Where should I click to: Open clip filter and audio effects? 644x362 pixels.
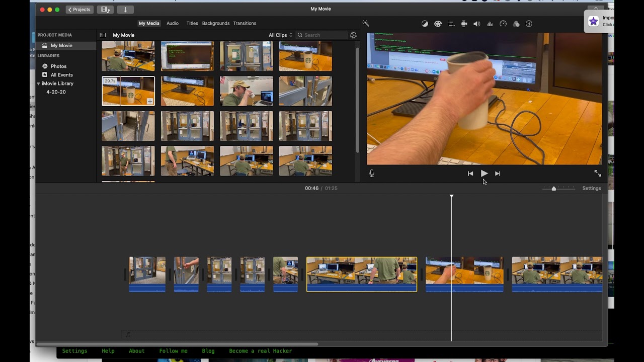click(516, 24)
